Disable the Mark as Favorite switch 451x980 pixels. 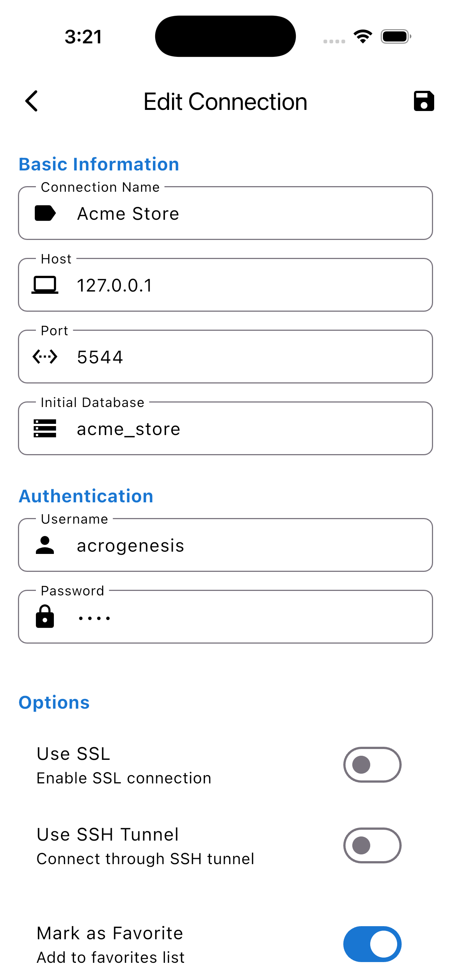372,944
